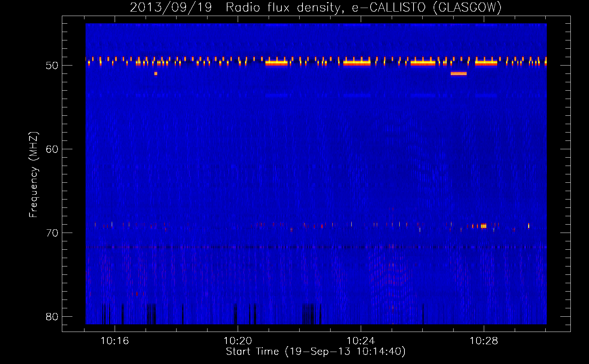
Task: Click the plot title 'Radio flux density, e-CALLISTO (GLASGOW)'
Action: (364, 7)
